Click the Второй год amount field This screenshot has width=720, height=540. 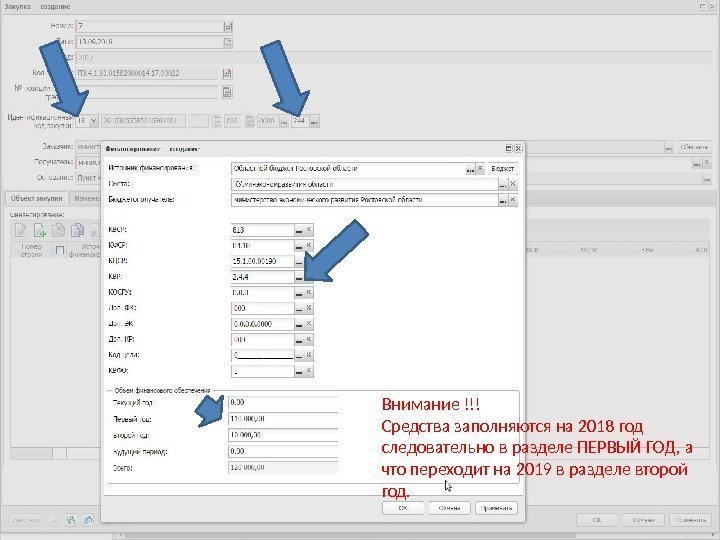click(x=283, y=435)
